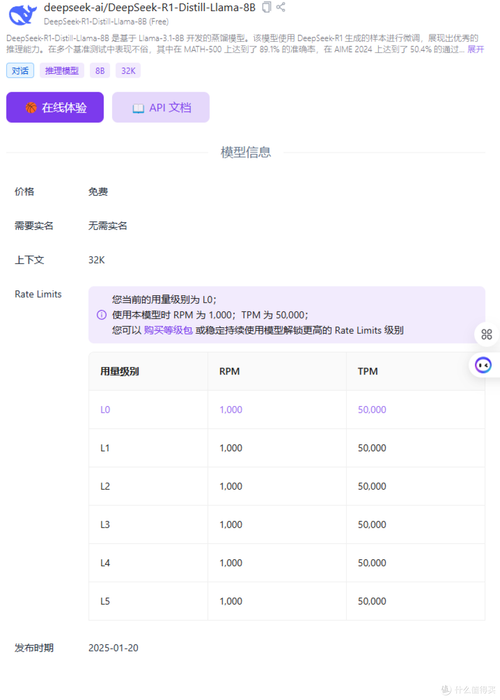The width and height of the screenshot is (500, 700).
Task: Click the L0 row TPM value 50,000
Action: coord(372,410)
